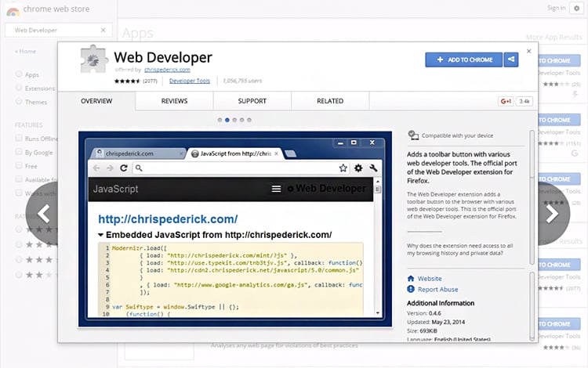
Task: Click the description panel scrollbar
Action: click(x=532, y=197)
